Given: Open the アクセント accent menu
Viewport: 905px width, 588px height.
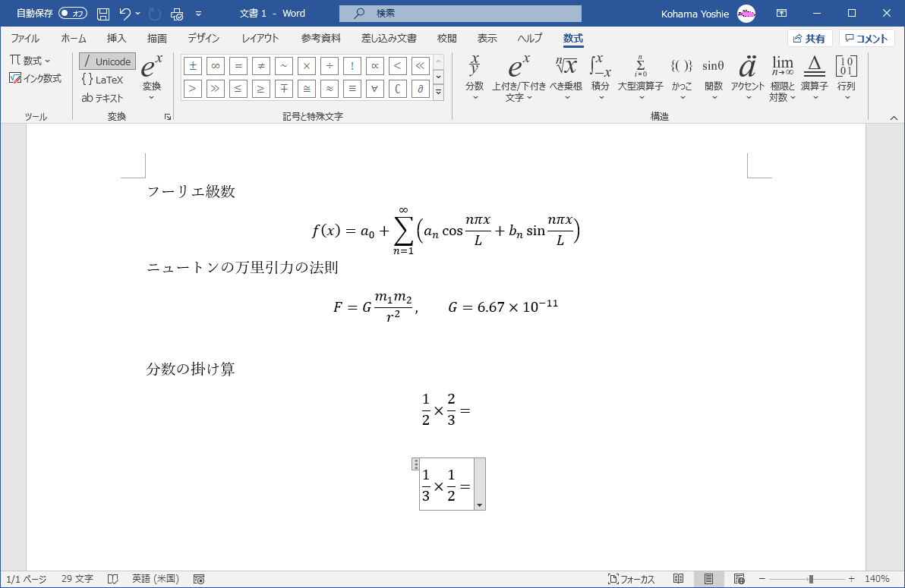Looking at the screenshot, I should coord(748,78).
